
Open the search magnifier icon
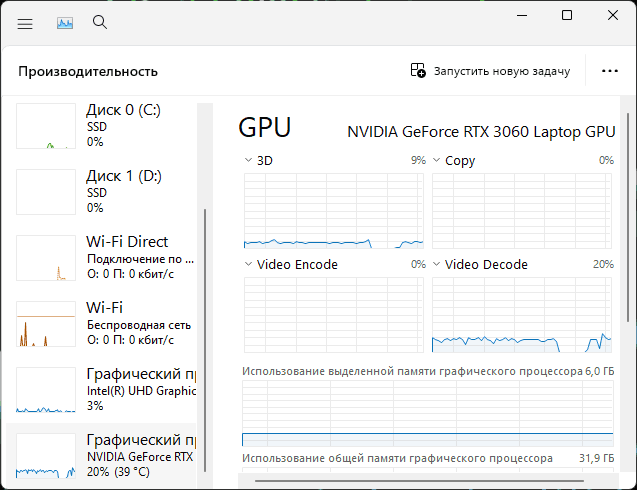[100, 22]
